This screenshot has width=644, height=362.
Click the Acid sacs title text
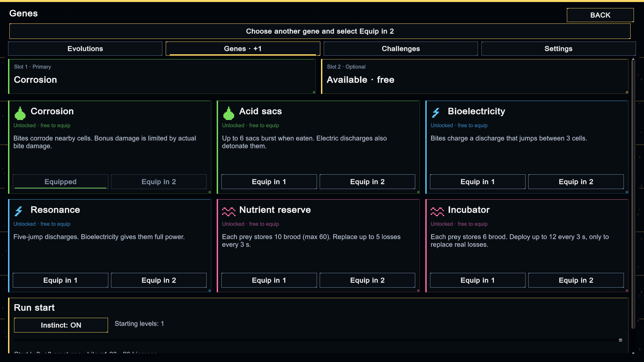coord(260,111)
